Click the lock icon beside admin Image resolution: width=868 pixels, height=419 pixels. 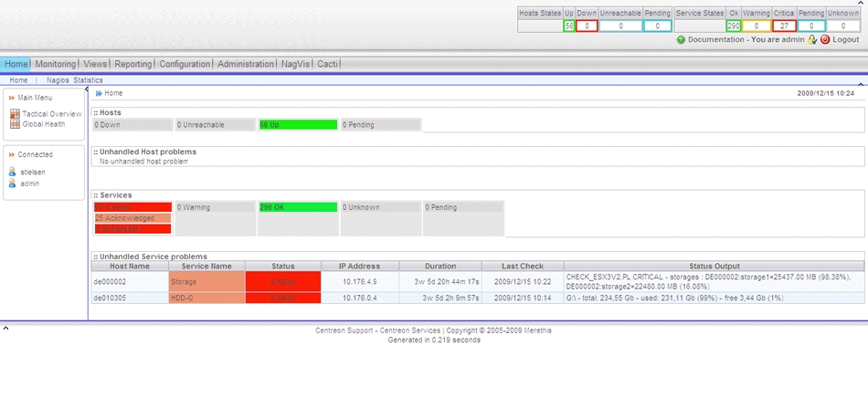point(812,40)
